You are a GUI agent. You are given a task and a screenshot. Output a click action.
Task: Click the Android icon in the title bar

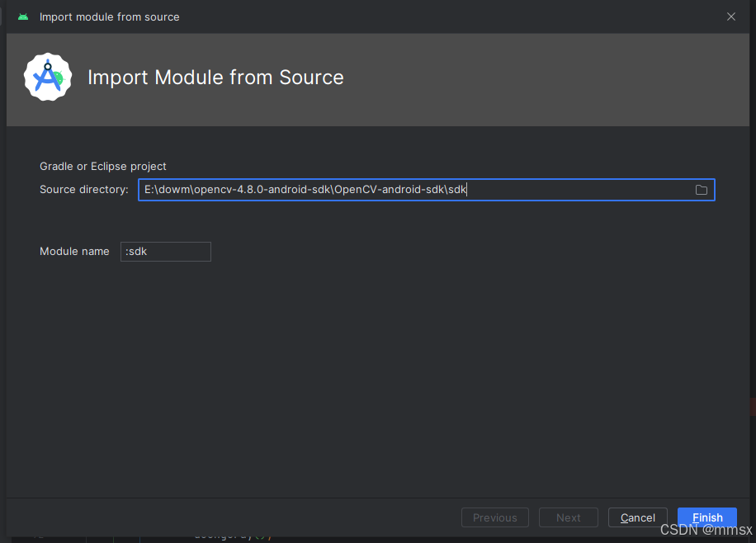click(x=23, y=17)
